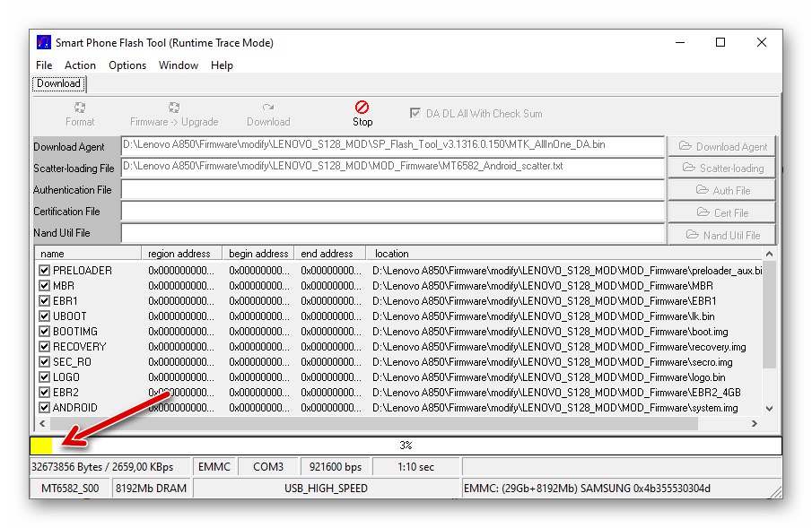812x528 pixels.
Task: Select the recovery.img location text
Action: [559, 347]
